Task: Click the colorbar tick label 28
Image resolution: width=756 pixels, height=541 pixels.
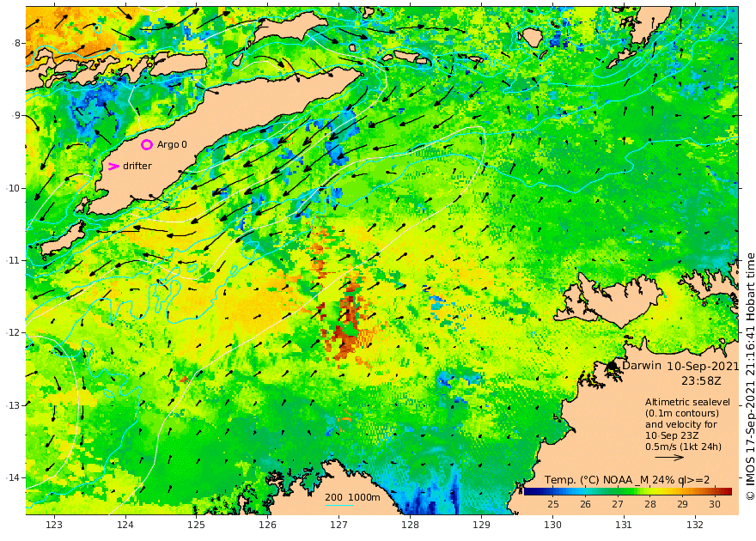Action: tap(650, 504)
